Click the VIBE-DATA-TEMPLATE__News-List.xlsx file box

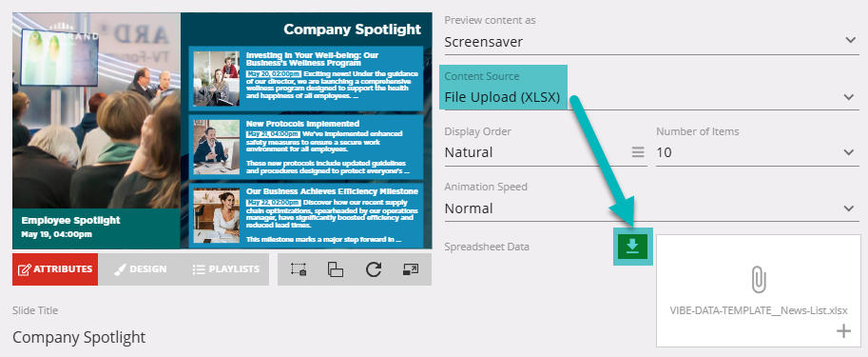pyautogui.click(x=759, y=290)
